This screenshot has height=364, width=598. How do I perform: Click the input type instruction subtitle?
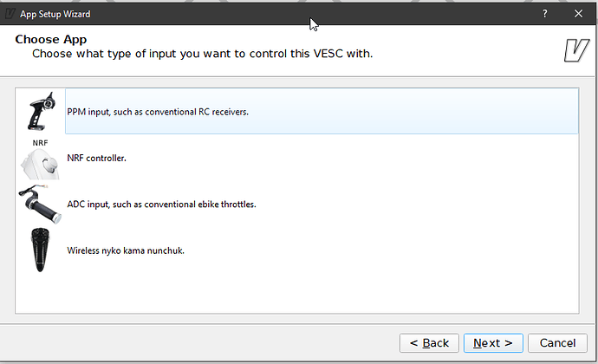(x=202, y=54)
